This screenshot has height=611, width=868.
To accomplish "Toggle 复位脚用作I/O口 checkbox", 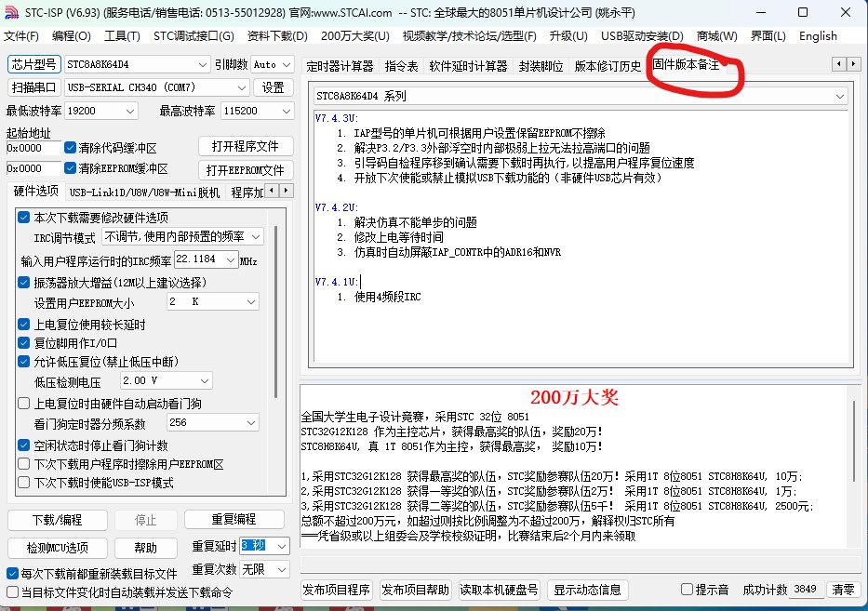I will [x=24, y=343].
